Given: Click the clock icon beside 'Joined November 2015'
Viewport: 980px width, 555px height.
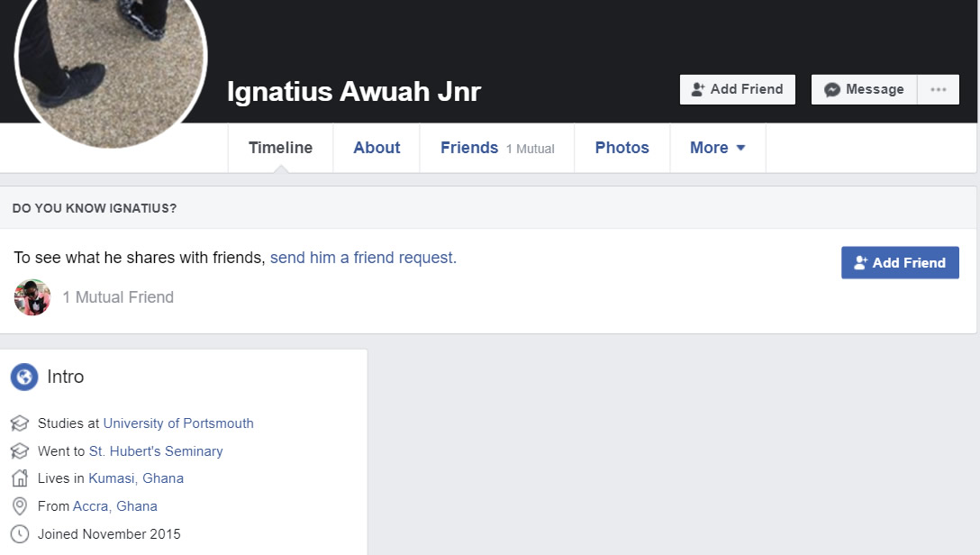Looking at the screenshot, I should [x=20, y=533].
